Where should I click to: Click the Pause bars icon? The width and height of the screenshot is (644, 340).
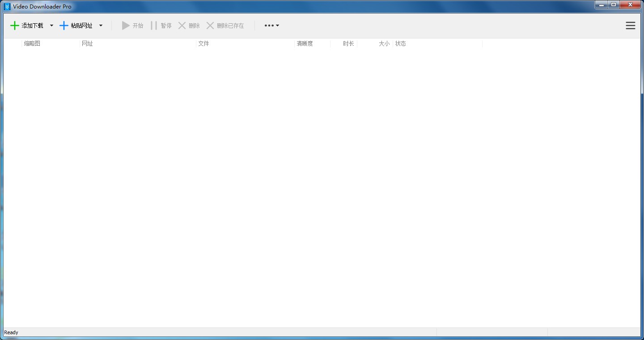click(154, 25)
